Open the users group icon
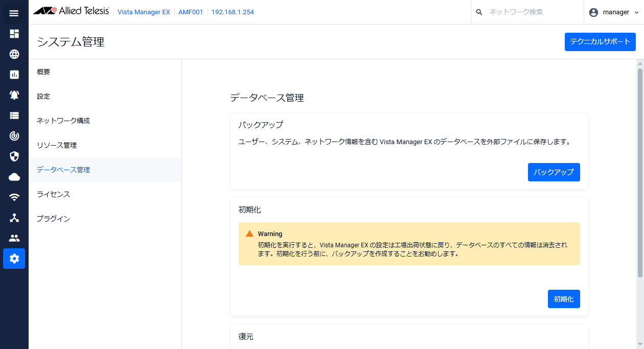 tap(14, 238)
